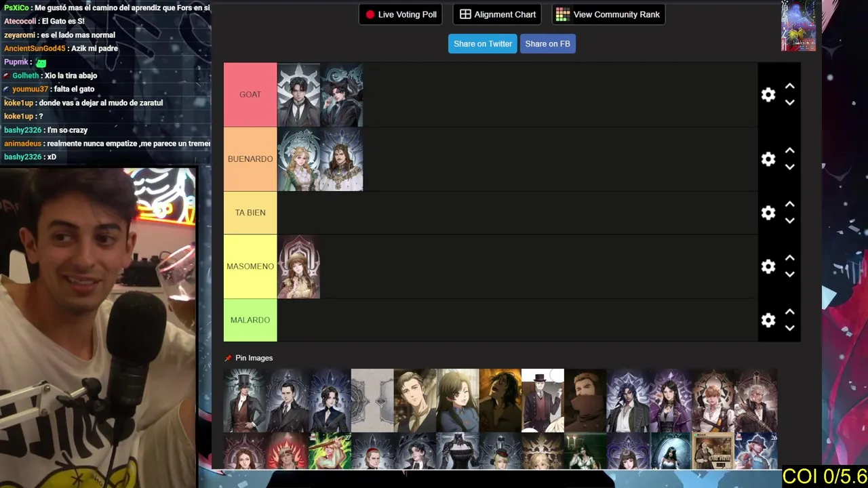Open the Alignment Chart view
The image size is (868, 488).
(x=497, y=14)
